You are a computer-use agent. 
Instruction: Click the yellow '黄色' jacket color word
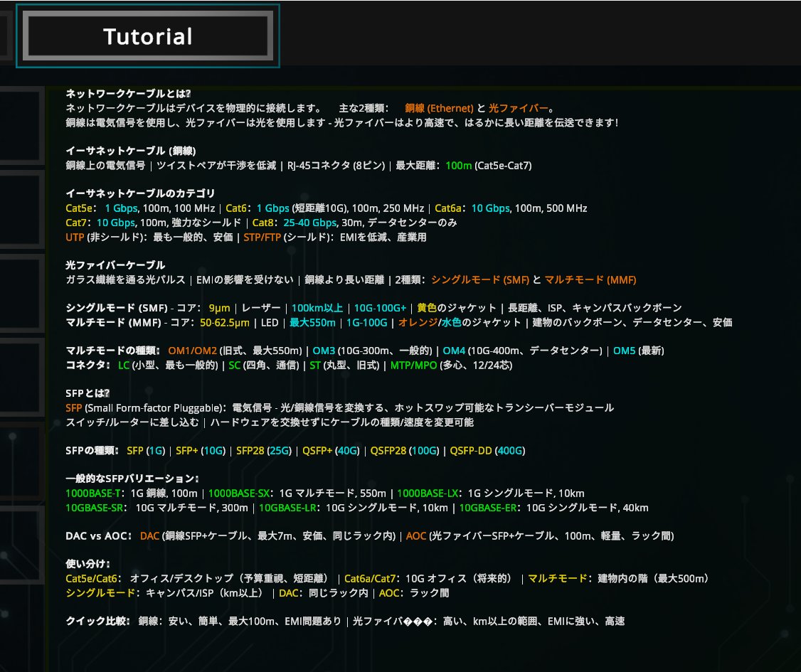click(427, 308)
